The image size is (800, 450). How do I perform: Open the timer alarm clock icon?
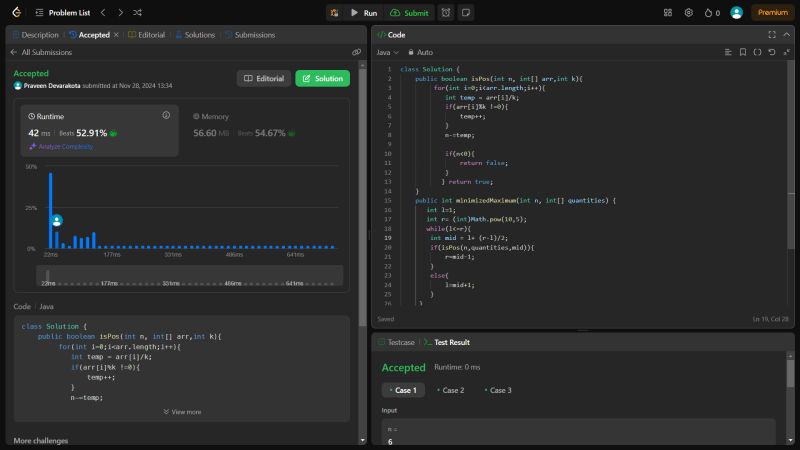(444, 13)
